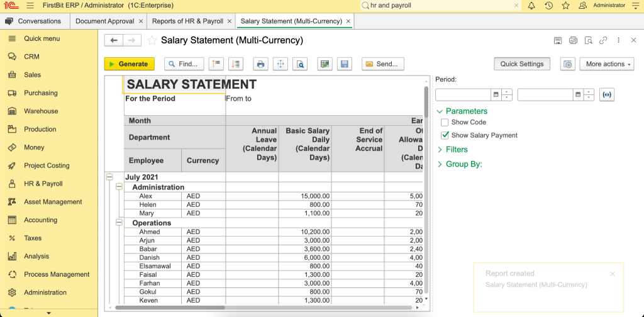644x317 pixels.
Task: Open the three-dot header menu
Action: 619,40
